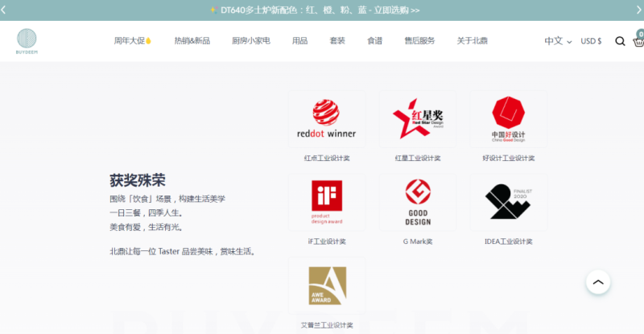Image resolution: width=644 pixels, height=334 pixels.
Task: Click the BUYDEEM logo in header
Action: (x=27, y=41)
